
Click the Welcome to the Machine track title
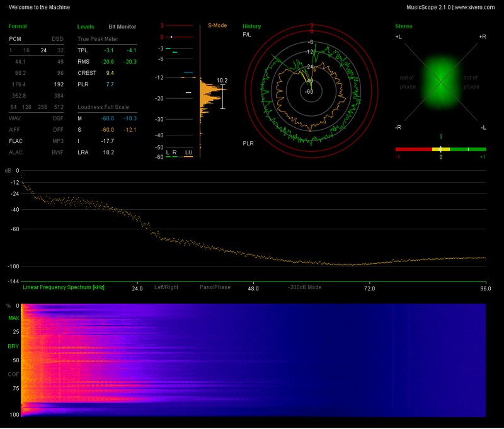click(x=41, y=6)
